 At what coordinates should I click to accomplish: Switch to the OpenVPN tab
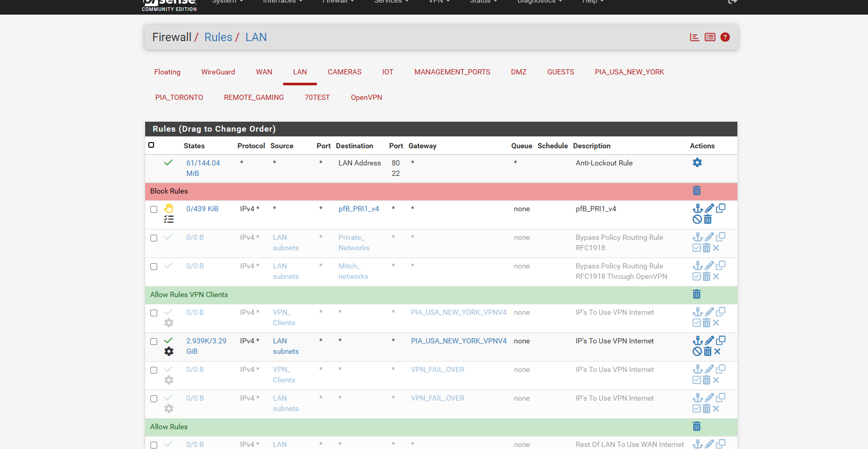[366, 97]
